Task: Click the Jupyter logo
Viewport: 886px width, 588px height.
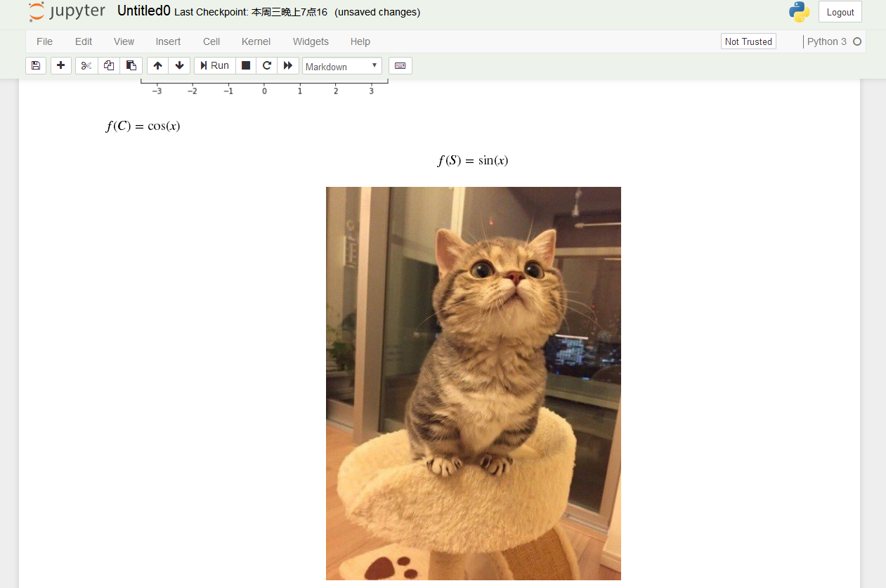Action: pos(67,12)
